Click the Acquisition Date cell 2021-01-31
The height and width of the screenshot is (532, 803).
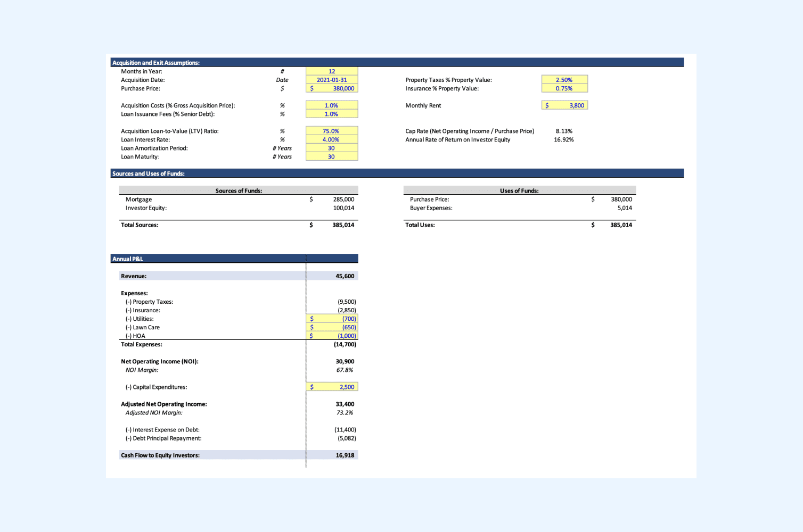point(332,80)
